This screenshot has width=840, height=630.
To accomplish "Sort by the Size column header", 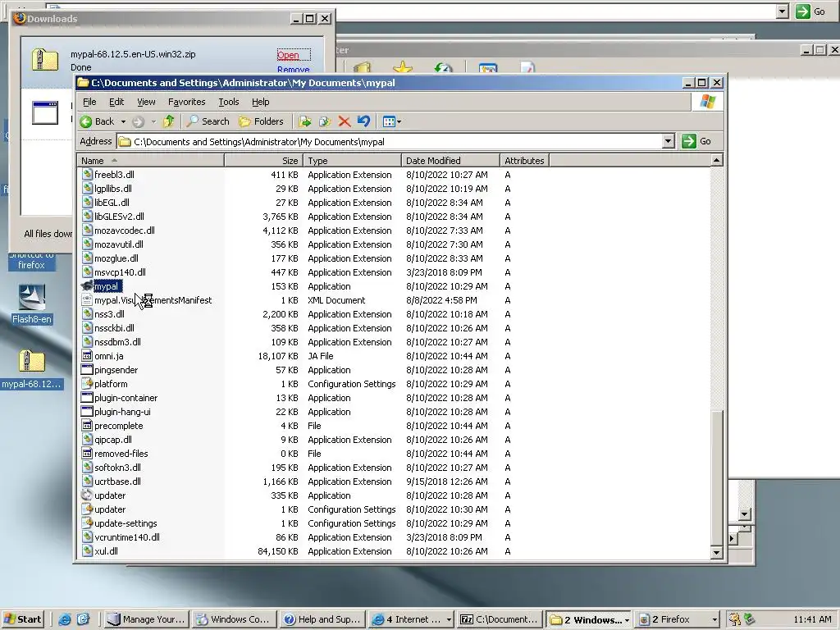I will click(263, 161).
